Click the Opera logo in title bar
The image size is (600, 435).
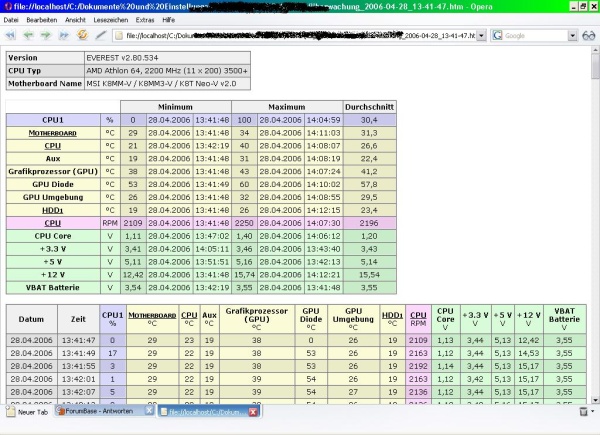[8, 6]
